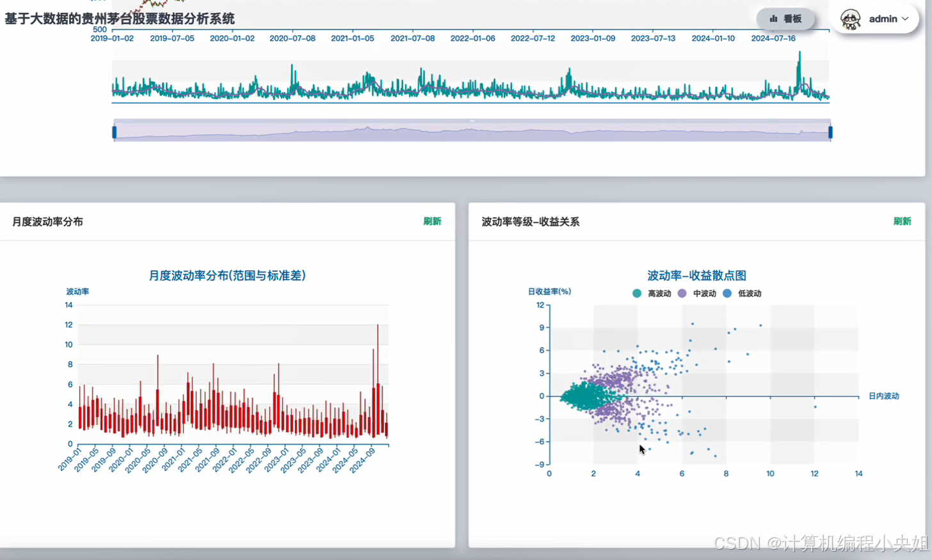932x560 pixels.
Task: Click the 2023-01-09 date axis label
Action: pos(593,38)
